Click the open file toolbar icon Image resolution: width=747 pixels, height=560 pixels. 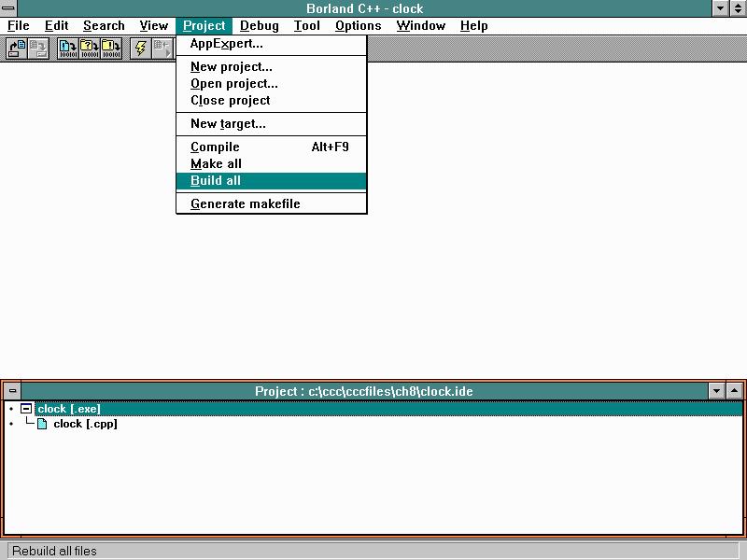[x=17, y=48]
